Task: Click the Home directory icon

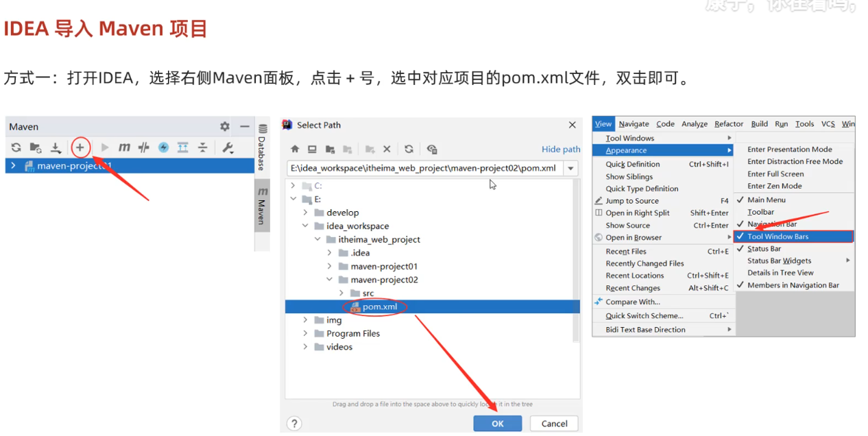Action: [x=295, y=149]
